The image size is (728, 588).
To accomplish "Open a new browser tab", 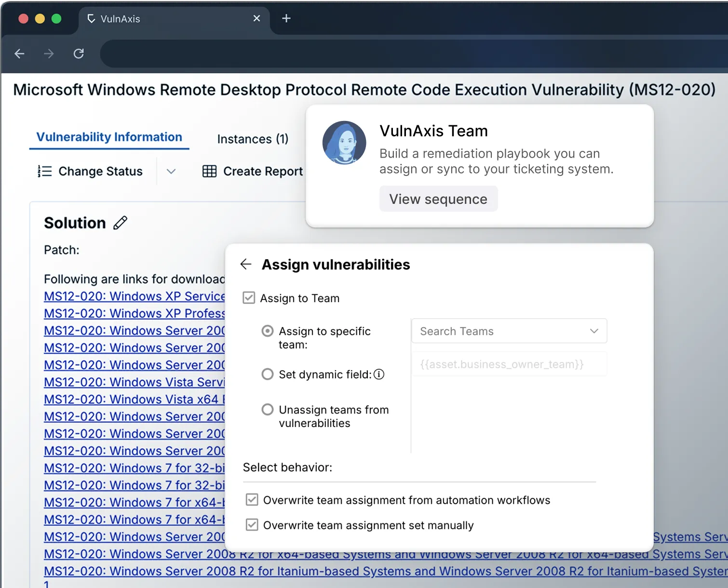I will (286, 18).
